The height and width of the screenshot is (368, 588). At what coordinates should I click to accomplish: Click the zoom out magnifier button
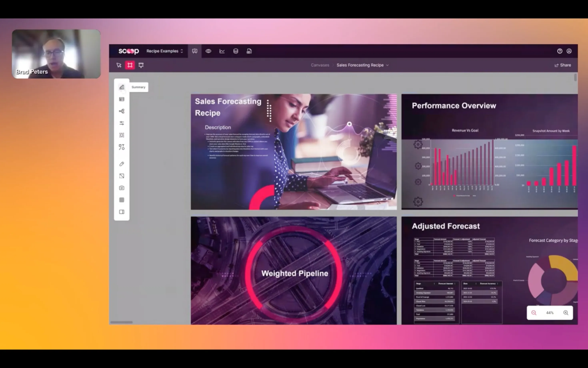[534, 313]
